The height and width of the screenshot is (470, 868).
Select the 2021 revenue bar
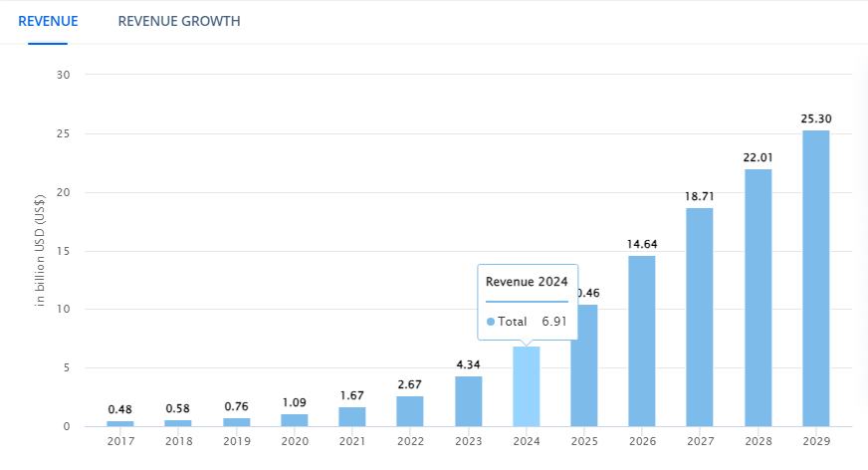click(x=352, y=417)
